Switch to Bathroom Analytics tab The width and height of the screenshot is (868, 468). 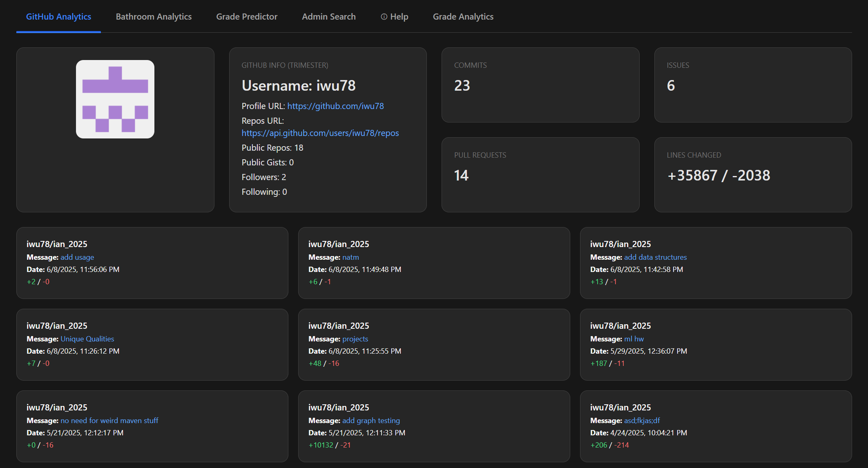[x=154, y=17]
